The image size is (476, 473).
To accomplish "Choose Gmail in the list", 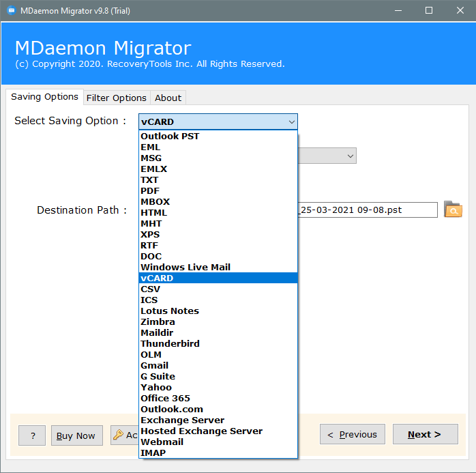I will [x=218, y=365].
